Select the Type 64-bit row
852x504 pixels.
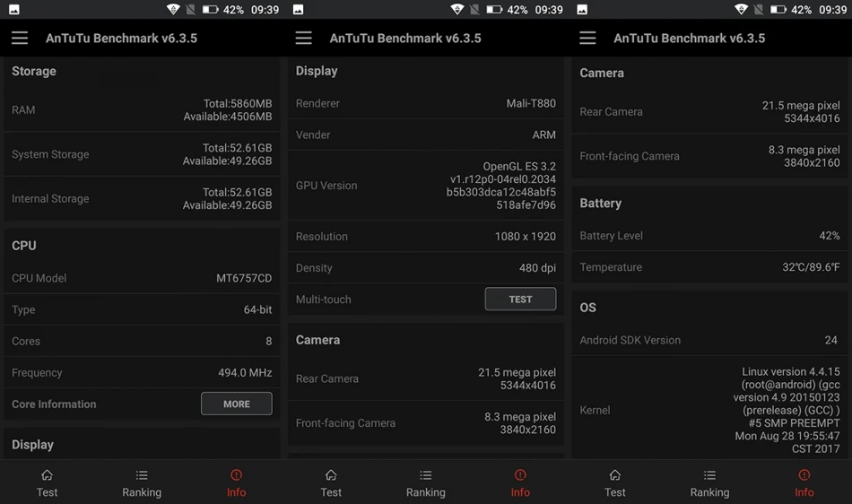[x=142, y=309]
